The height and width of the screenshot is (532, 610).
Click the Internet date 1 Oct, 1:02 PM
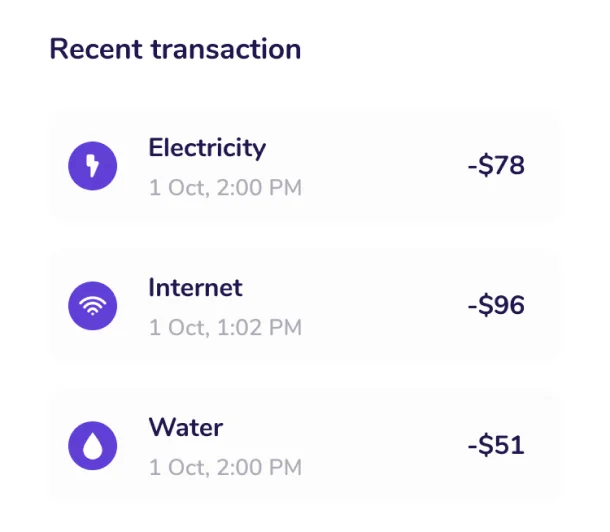coord(225,327)
